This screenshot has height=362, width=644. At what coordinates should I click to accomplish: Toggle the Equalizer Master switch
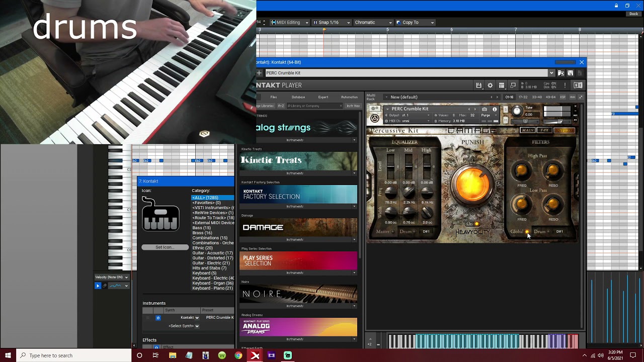point(393,232)
